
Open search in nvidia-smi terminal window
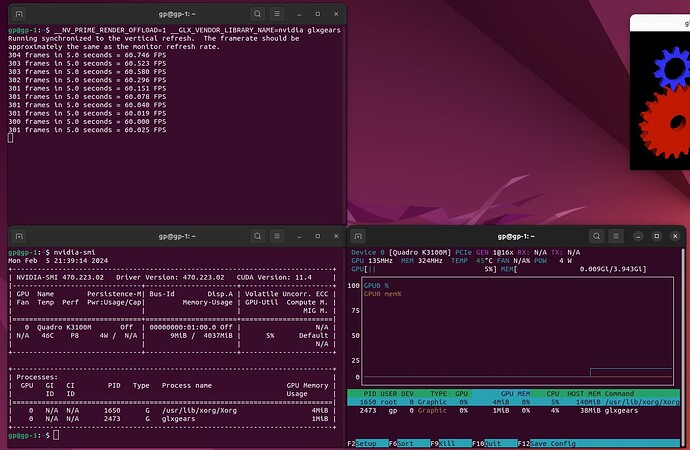(x=257, y=236)
